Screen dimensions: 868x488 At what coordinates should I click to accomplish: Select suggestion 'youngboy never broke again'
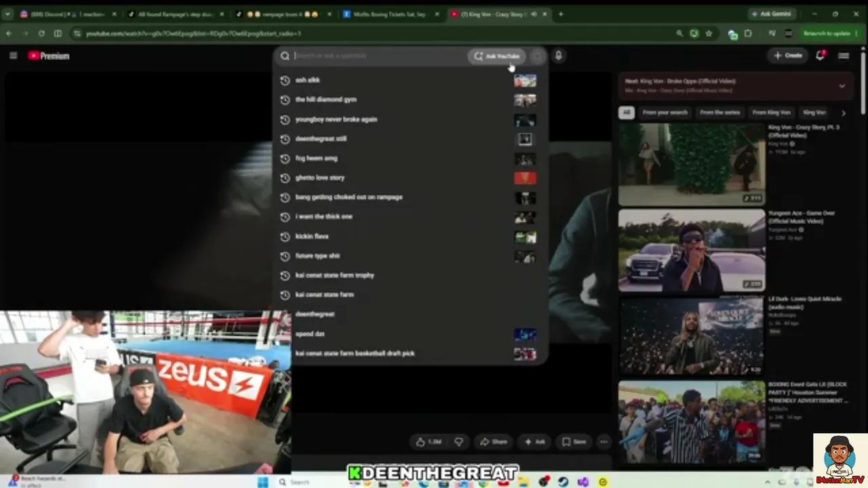(411, 119)
